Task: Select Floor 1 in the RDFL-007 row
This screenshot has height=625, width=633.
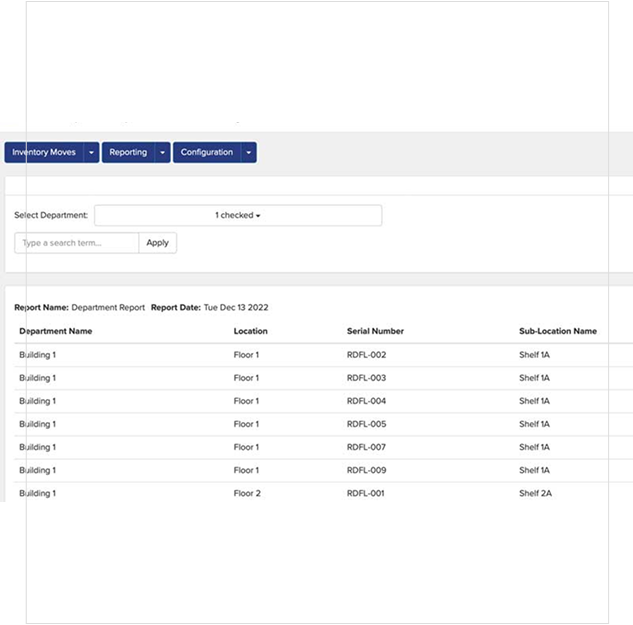Action: [246, 447]
